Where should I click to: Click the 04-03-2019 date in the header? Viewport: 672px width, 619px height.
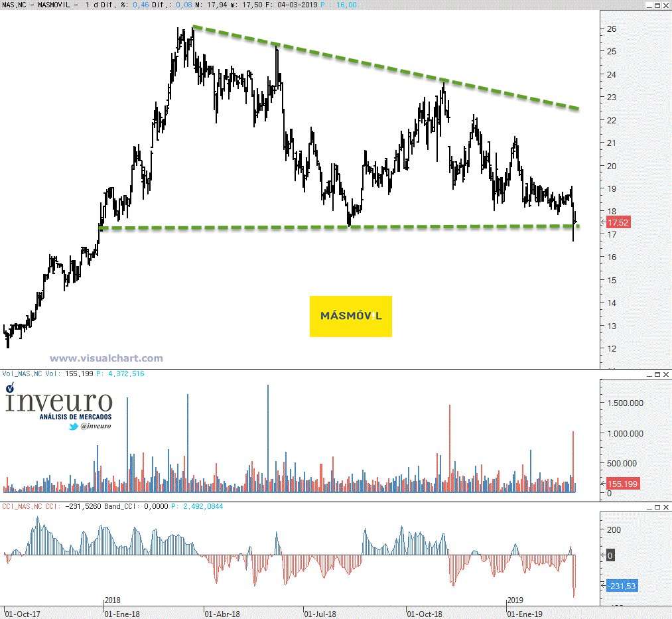point(297,5)
